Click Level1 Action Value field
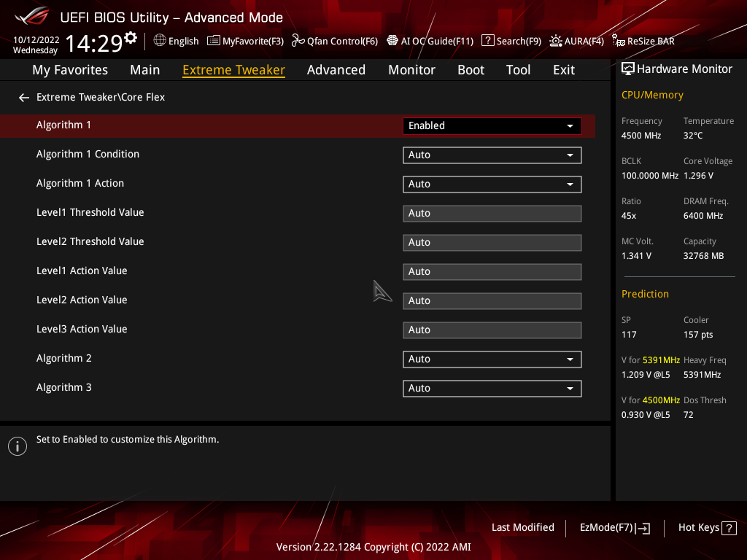 coord(492,271)
